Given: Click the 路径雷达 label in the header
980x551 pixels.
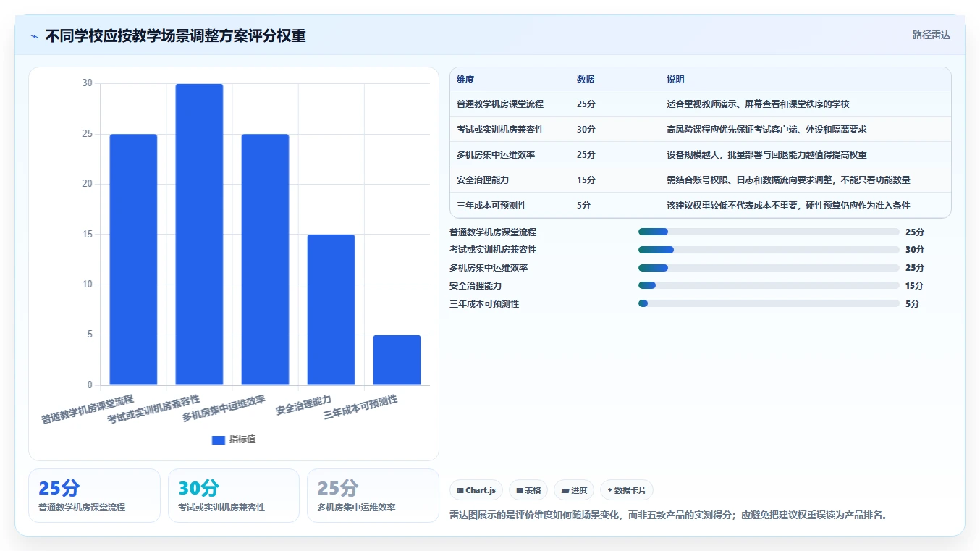Looking at the screenshot, I should coord(931,35).
